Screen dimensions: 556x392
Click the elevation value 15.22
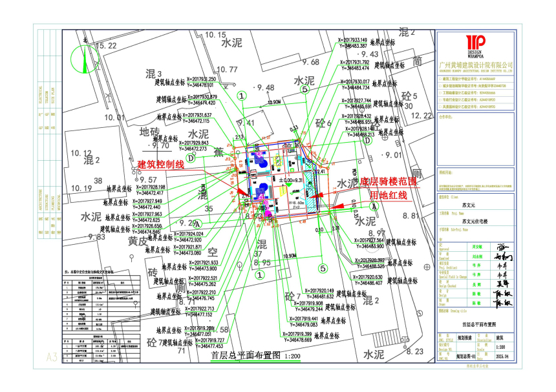pyautogui.click(x=106, y=46)
